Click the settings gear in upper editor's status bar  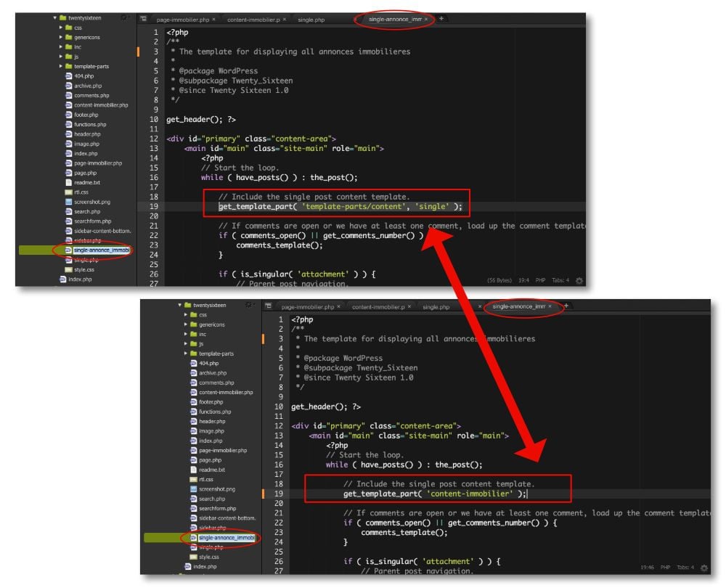click(579, 280)
